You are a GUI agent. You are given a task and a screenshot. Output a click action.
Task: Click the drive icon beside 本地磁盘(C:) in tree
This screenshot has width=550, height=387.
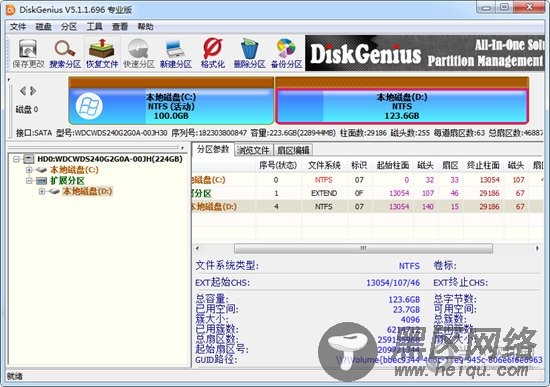[41, 170]
